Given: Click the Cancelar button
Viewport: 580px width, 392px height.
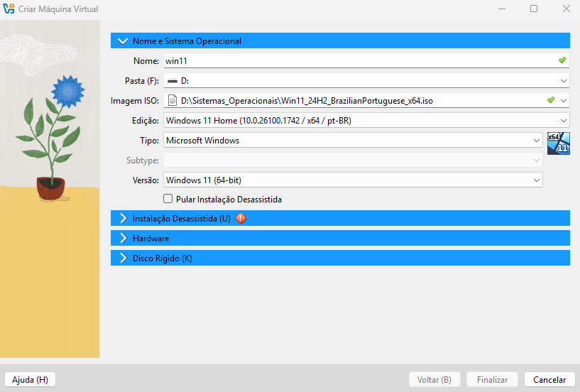Looking at the screenshot, I should coord(549,379).
